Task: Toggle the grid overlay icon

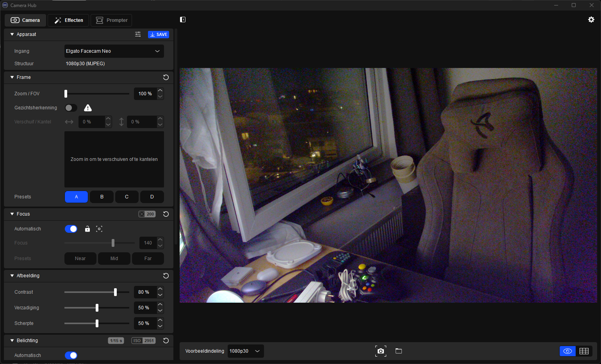Action: tap(584, 351)
